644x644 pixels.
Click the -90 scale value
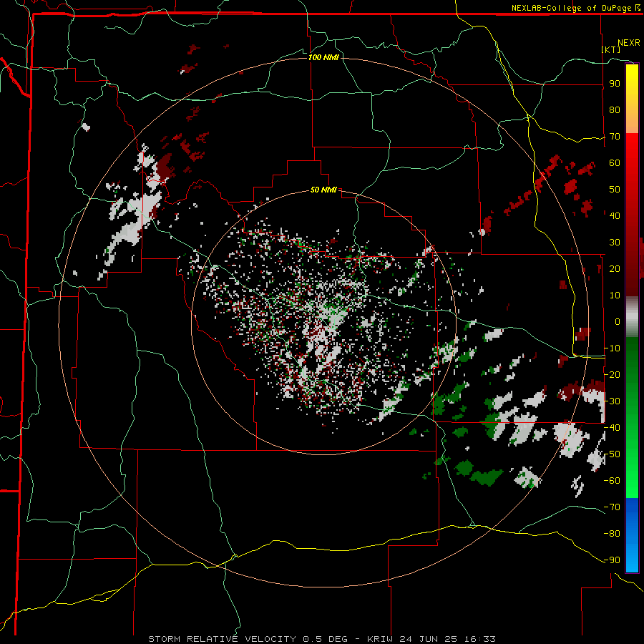pos(612,560)
